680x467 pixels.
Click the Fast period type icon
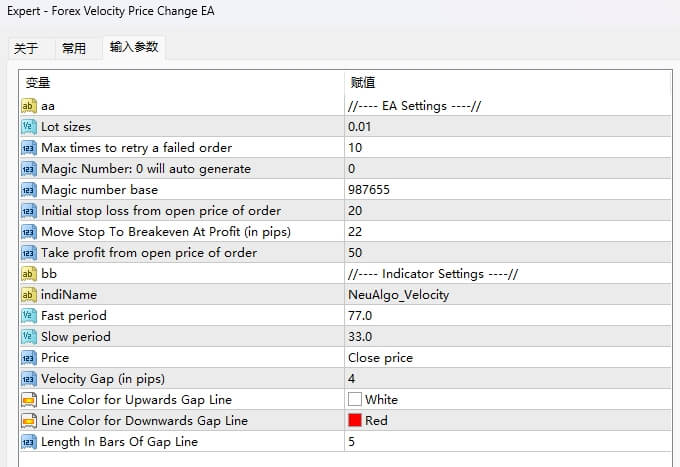click(28, 316)
